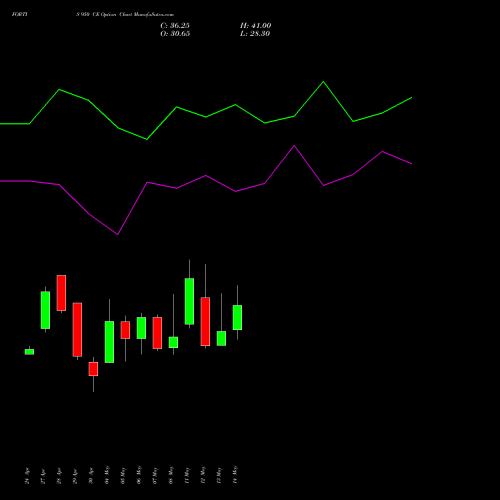Click the small red candle for 30 Apr
500x500 pixels.
click(x=93, y=369)
